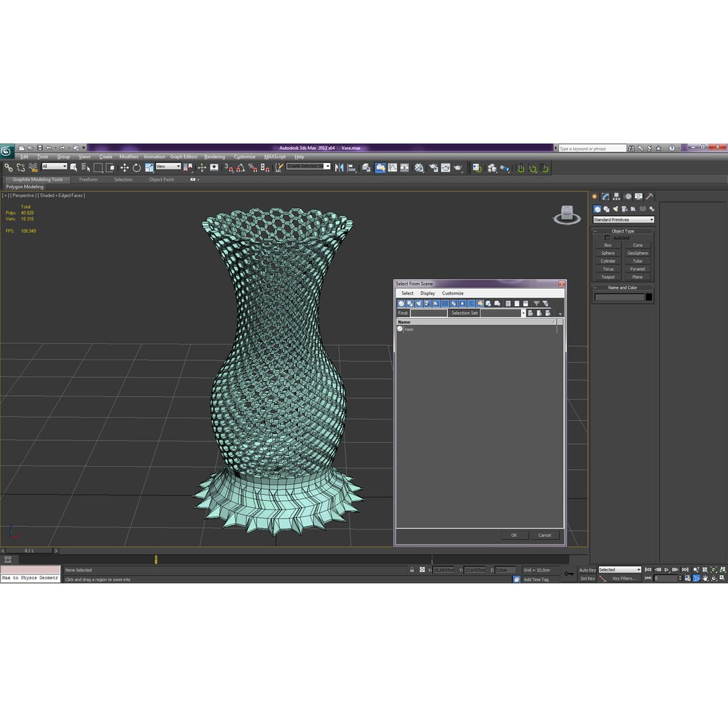Image resolution: width=728 pixels, height=728 pixels.
Task: Click the Play Animation button
Action: pos(667,570)
